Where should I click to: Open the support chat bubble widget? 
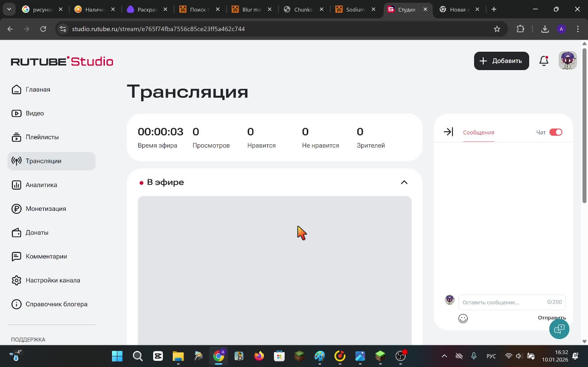point(559,329)
